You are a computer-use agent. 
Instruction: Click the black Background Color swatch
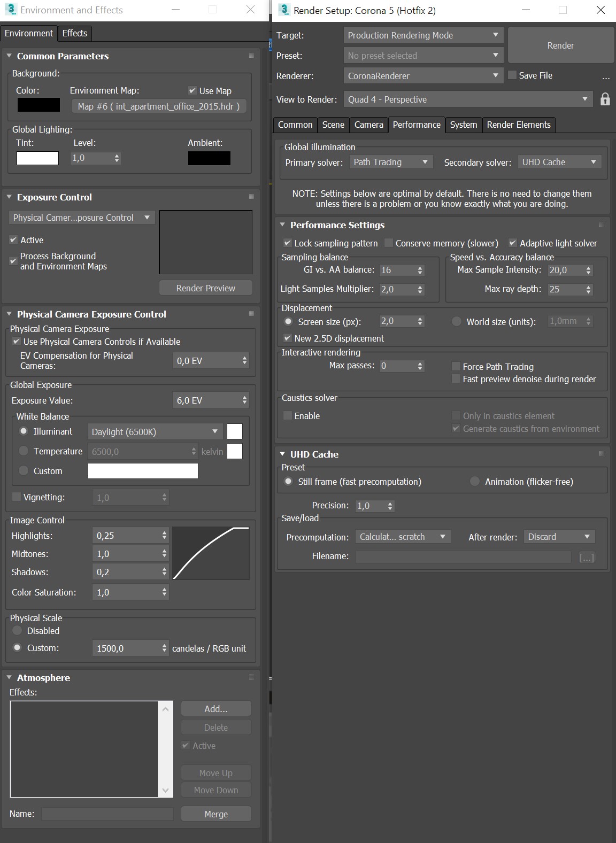coord(38,105)
